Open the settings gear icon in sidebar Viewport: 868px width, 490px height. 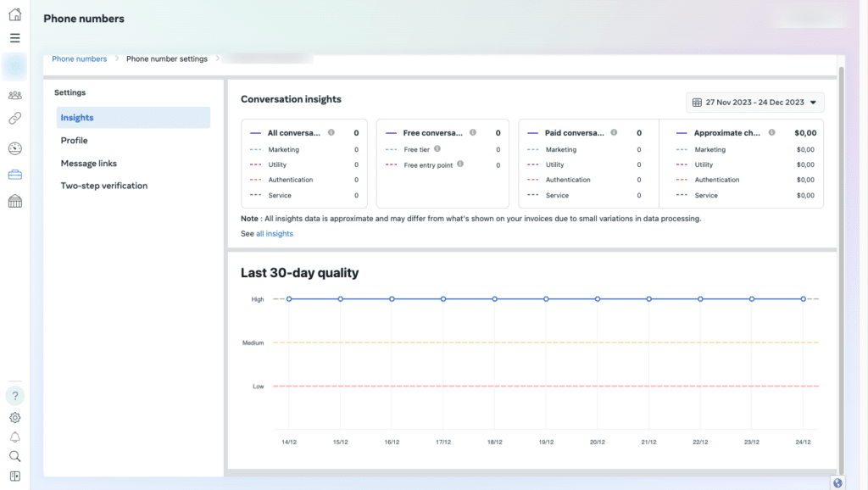point(15,417)
